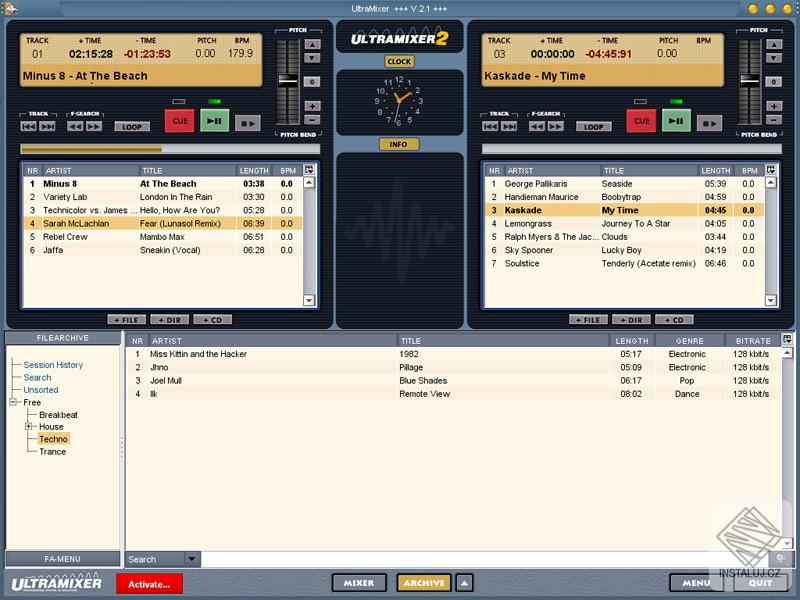Click fast forward search on right deck
This screenshot has width=800, height=600.
(556, 126)
